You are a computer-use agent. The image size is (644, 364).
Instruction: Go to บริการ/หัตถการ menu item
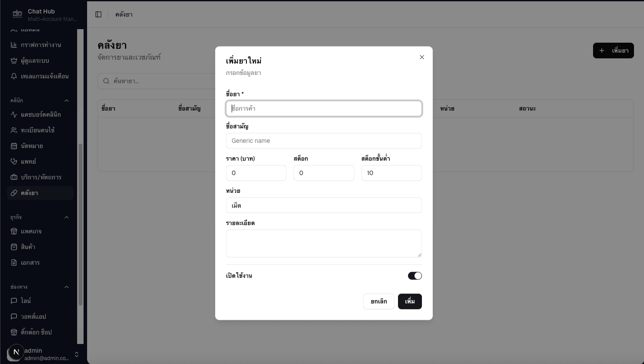point(41,177)
